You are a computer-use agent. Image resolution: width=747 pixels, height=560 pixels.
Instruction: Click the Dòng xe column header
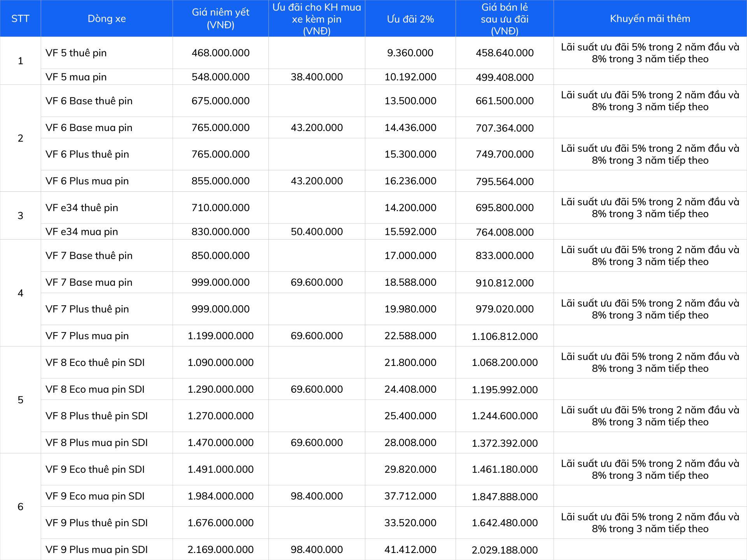click(107, 19)
